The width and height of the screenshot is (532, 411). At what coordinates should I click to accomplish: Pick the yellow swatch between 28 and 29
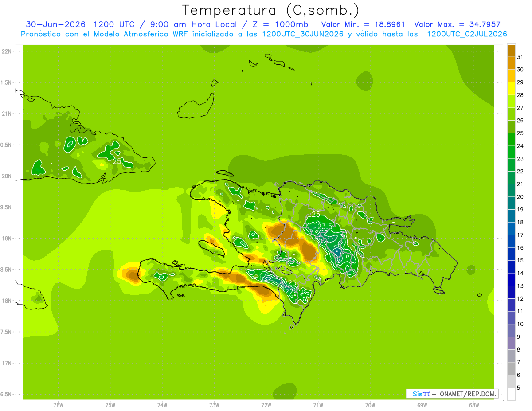pyautogui.click(x=511, y=89)
